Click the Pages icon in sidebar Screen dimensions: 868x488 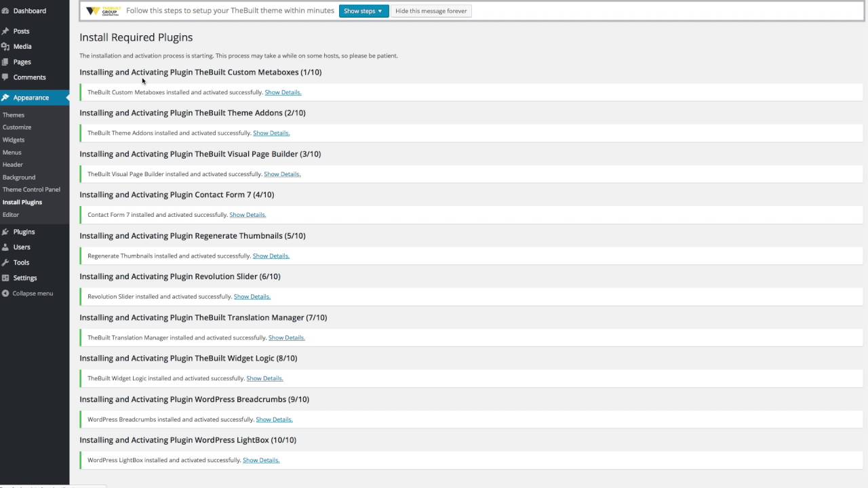(5, 62)
